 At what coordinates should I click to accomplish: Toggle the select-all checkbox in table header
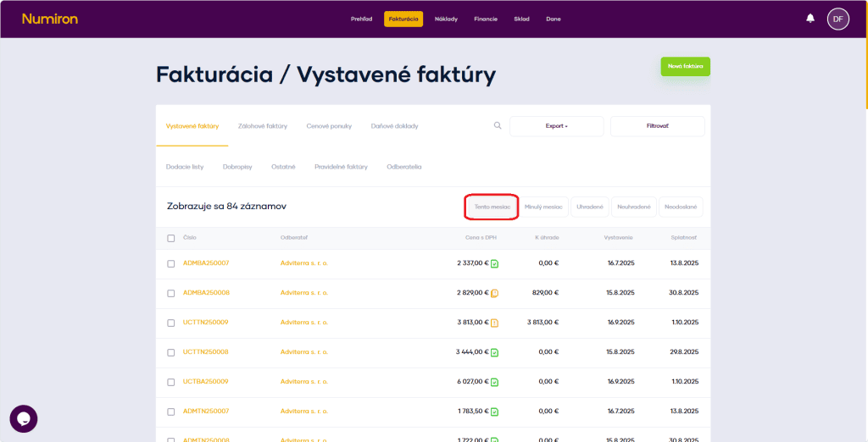tap(171, 238)
